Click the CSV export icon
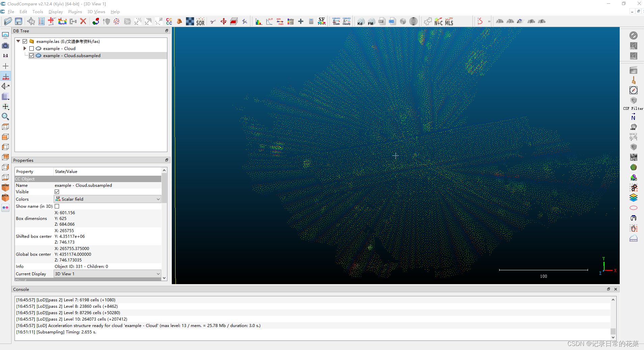The height and width of the screenshot is (350, 644). point(392,21)
